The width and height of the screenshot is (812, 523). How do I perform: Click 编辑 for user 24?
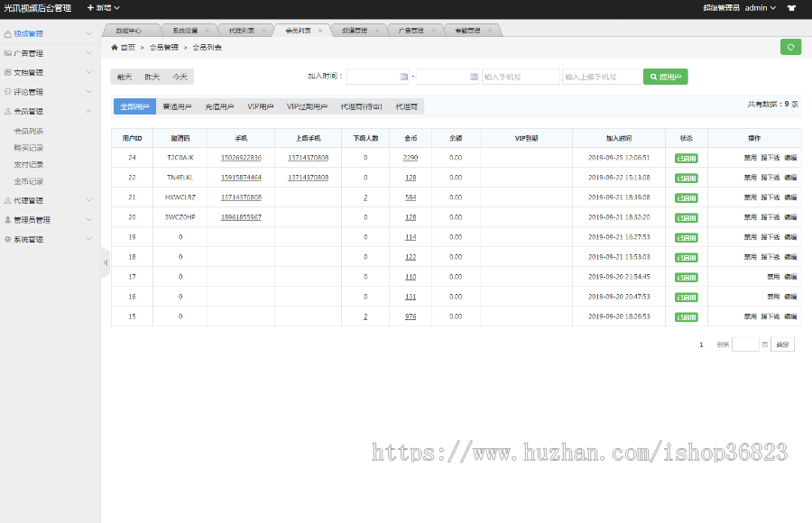tap(790, 158)
